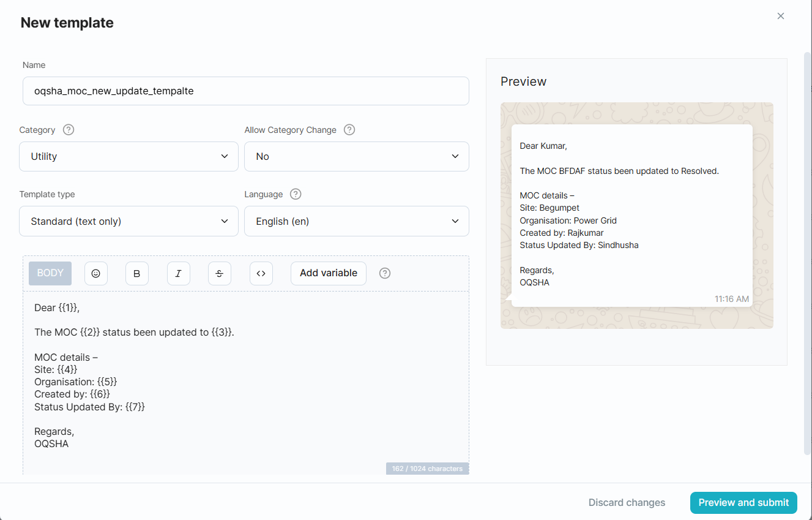The image size is (812, 520).
Task: Click the help icon beside Allow Category Change
Action: point(349,130)
